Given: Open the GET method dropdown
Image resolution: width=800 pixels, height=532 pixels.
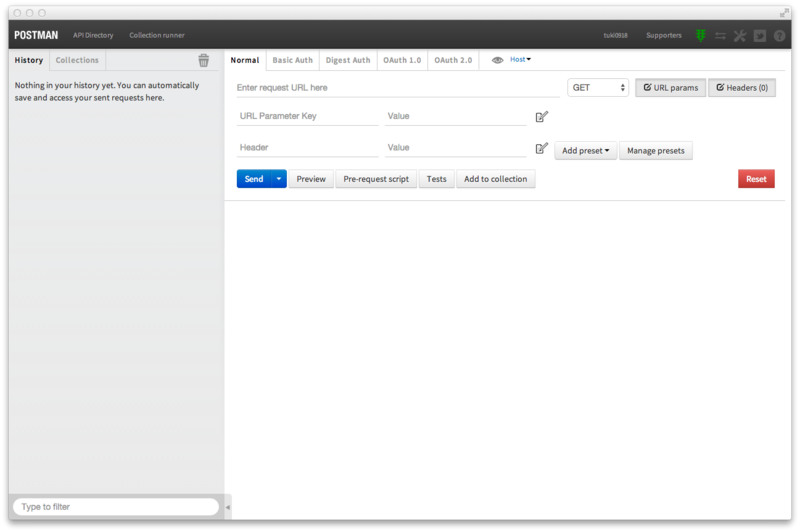Looking at the screenshot, I should pos(598,88).
